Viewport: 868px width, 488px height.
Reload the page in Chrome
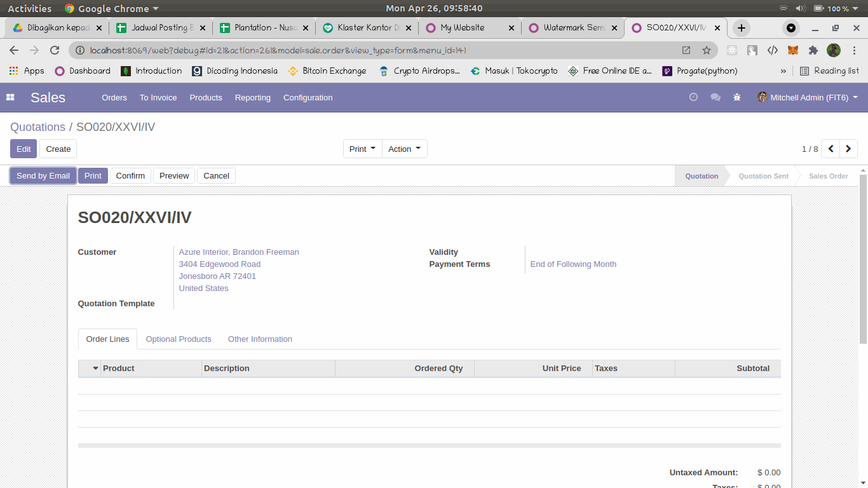pyautogui.click(x=55, y=50)
